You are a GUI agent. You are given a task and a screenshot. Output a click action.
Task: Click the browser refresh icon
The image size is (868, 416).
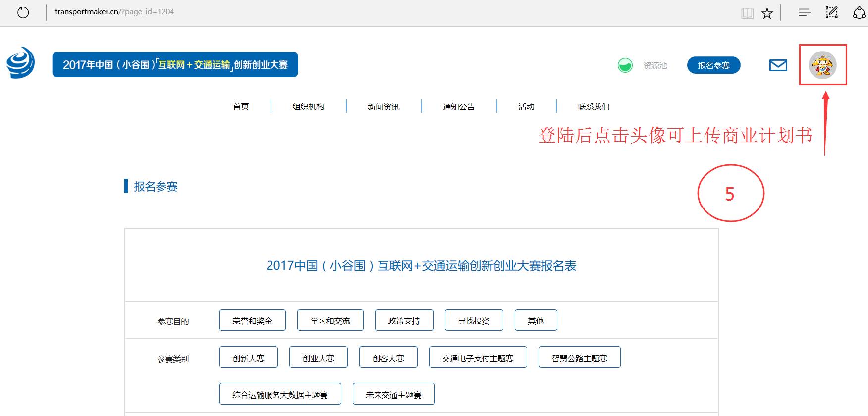point(23,12)
